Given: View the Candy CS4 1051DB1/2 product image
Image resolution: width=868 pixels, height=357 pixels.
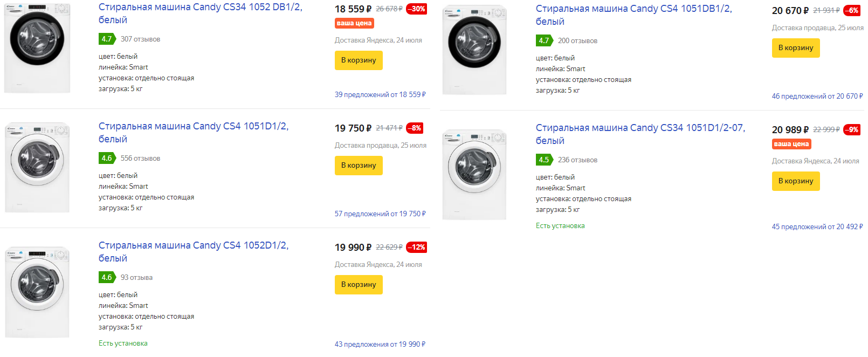Looking at the screenshot, I should [x=474, y=50].
